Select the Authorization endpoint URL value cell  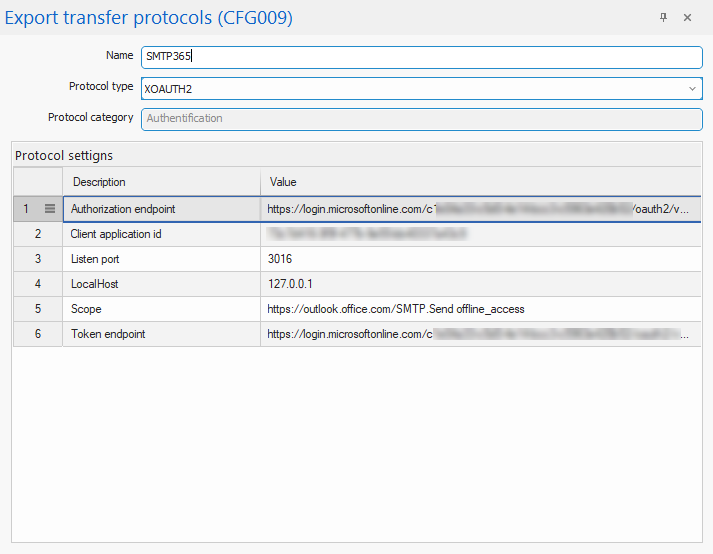point(480,209)
